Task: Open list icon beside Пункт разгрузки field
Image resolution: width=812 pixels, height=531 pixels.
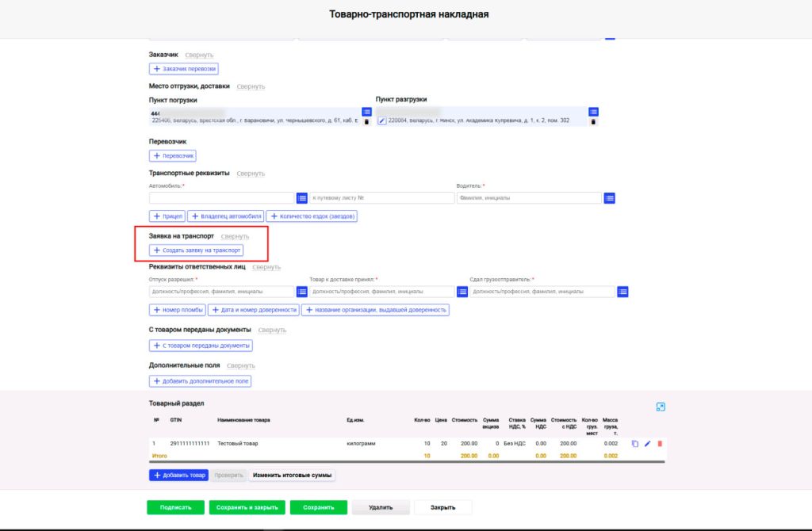Action: pos(593,112)
